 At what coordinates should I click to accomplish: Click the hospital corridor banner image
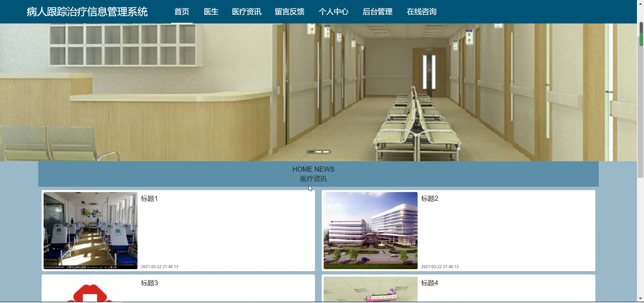318,92
